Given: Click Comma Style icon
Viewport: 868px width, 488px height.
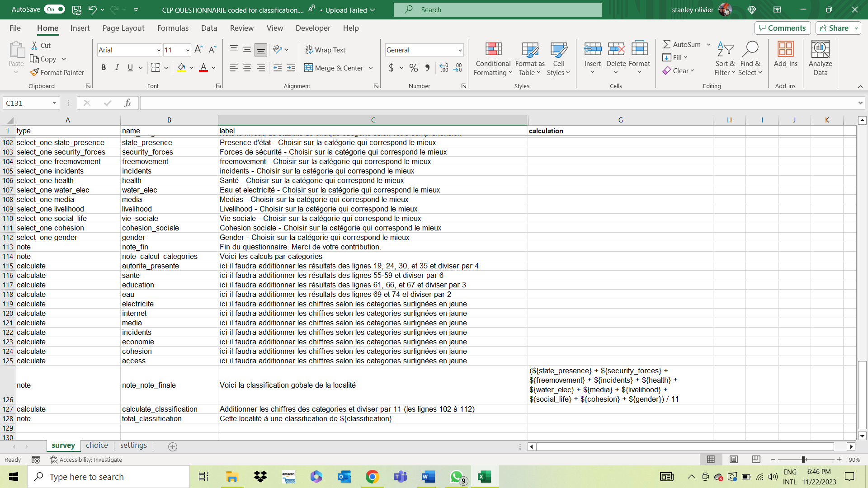Looking at the screenshot, I should pyautogui.click(x=427, y=68).
